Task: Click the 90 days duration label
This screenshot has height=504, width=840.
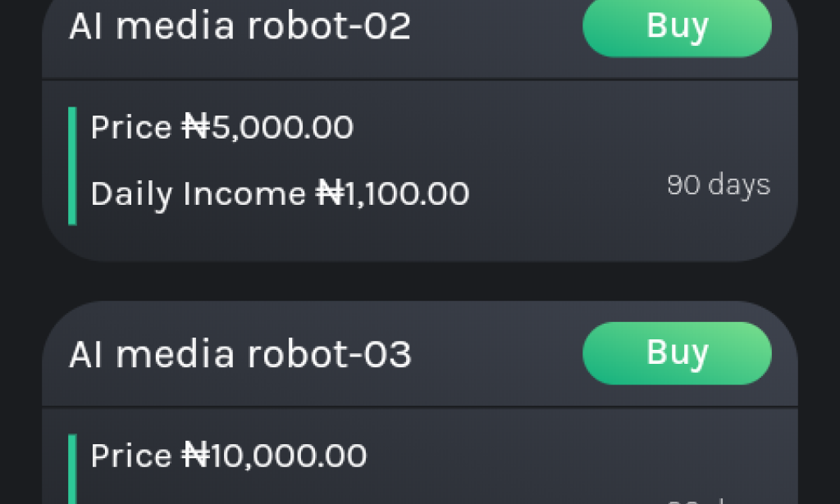Action: pyautogui.click(x=719, y=185)
